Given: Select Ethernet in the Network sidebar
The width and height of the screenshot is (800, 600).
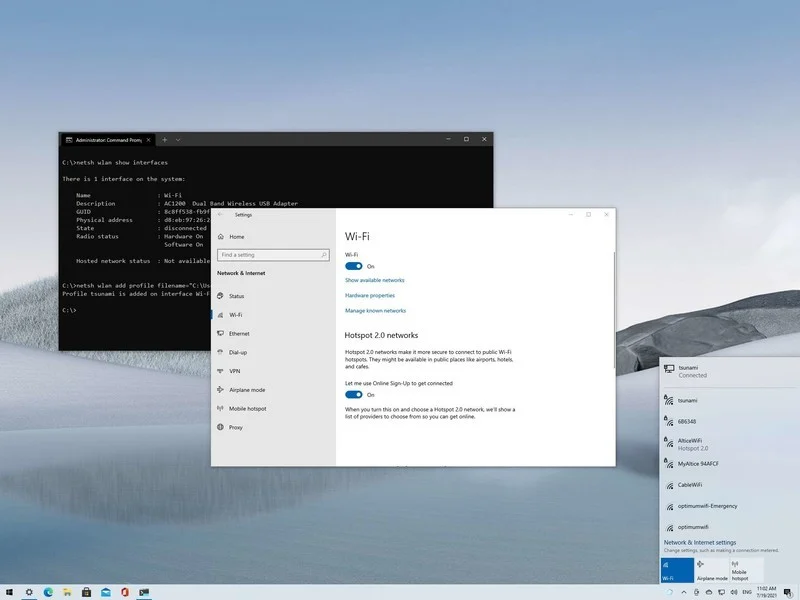Looking at the screenshot, I should [239, 333].
